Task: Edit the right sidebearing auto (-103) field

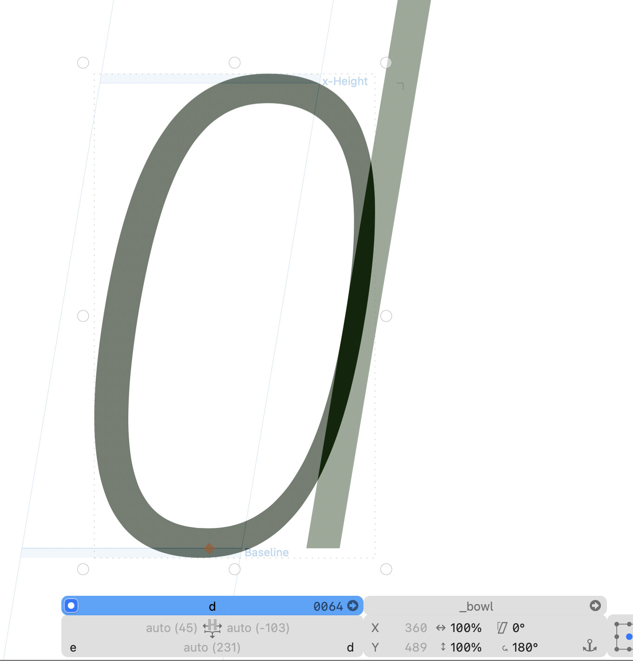Action: click(x=258, y=628)
